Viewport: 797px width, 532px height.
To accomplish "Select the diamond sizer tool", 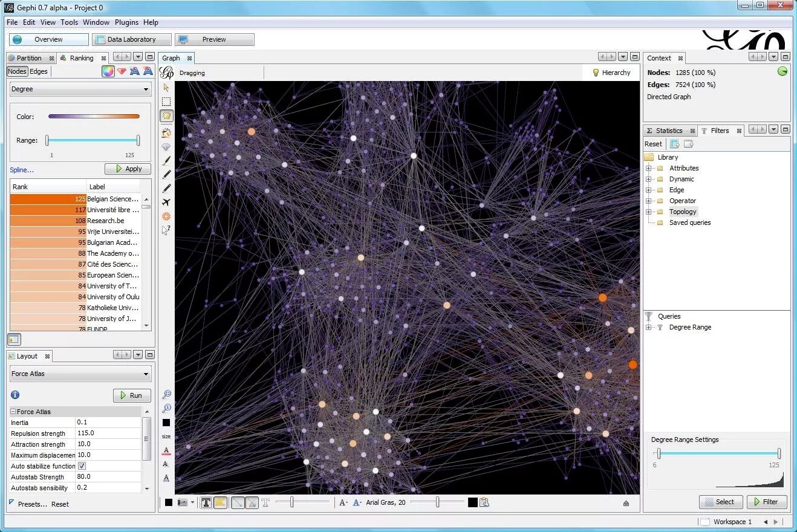I will pyautogui.click(x=166, y=147).
